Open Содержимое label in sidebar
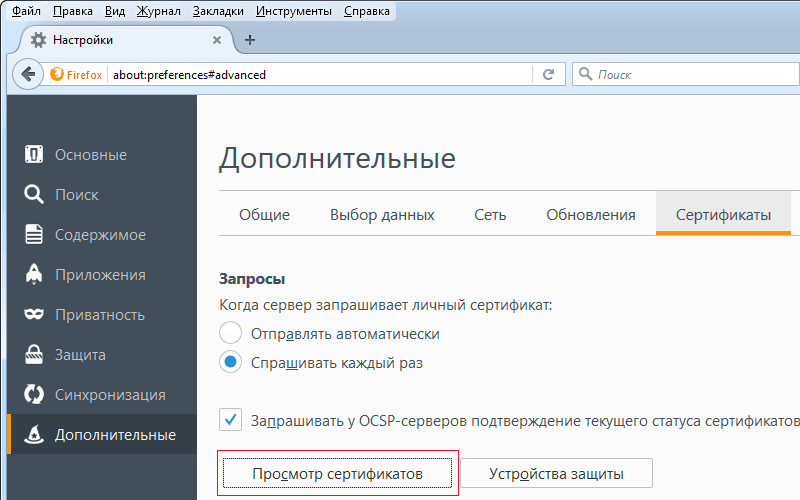 (101, 235)
